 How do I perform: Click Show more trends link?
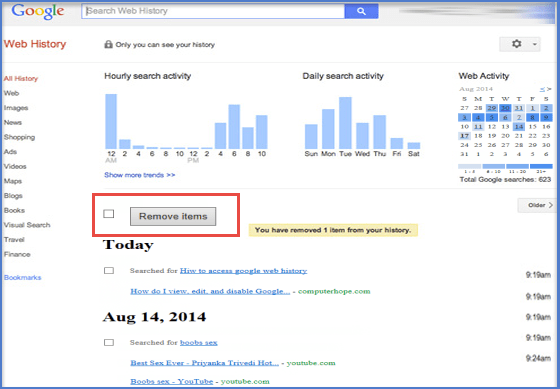click(x=140, y=175)
